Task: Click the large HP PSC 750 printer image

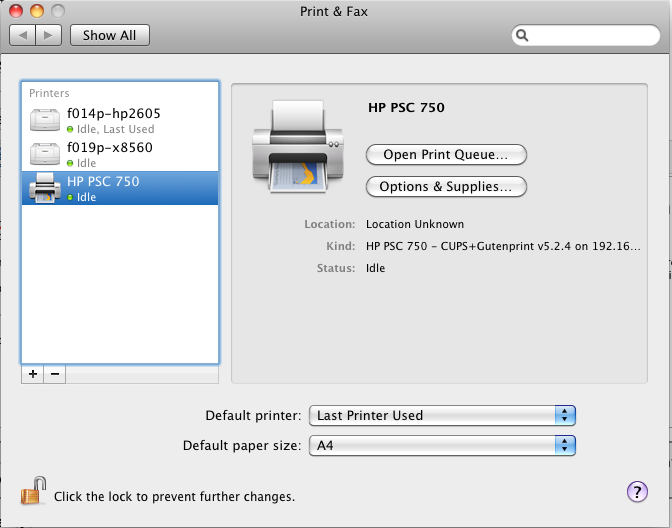Action: coord(298,147)
